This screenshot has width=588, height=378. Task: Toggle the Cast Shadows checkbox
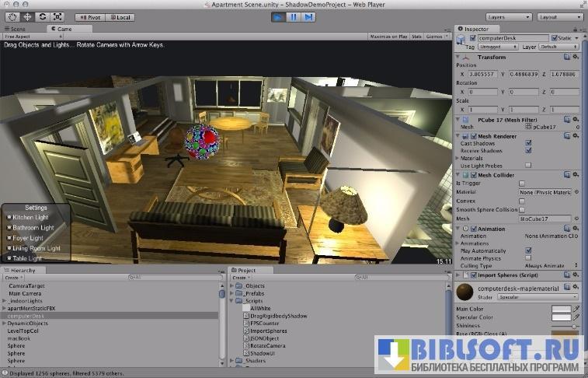tap(528, 143)
